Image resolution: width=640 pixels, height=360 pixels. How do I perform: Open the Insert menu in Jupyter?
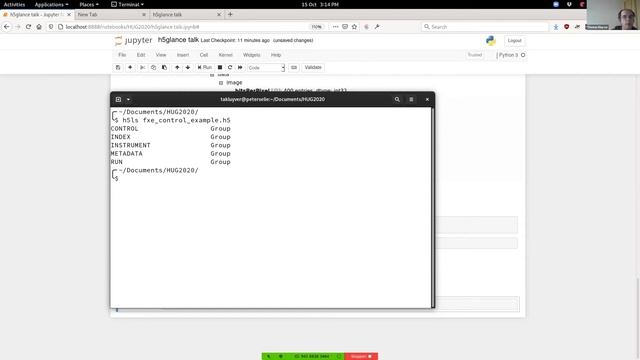[x=183, y=55]
